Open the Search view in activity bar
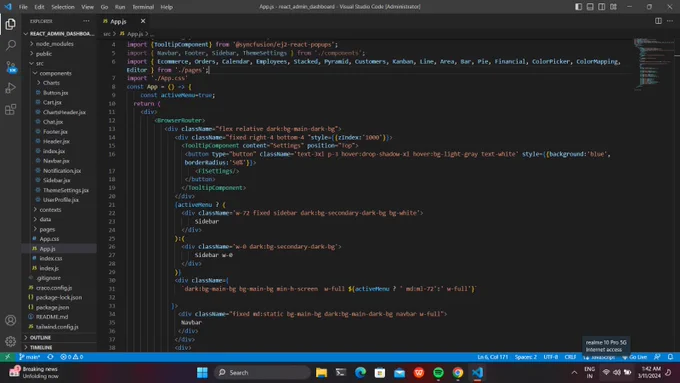 (x=10, y=45)
